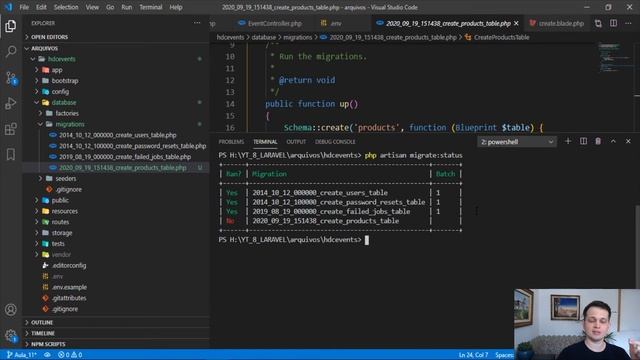The image size is (640, 360).
Task: Click the eye icon in the status bar
Action: [x=47, y=355]
